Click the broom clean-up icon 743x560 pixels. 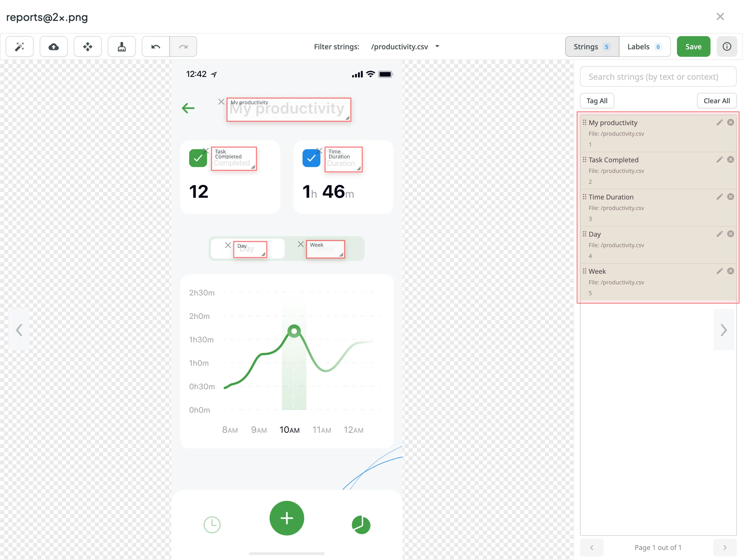[x=122, y=46]
